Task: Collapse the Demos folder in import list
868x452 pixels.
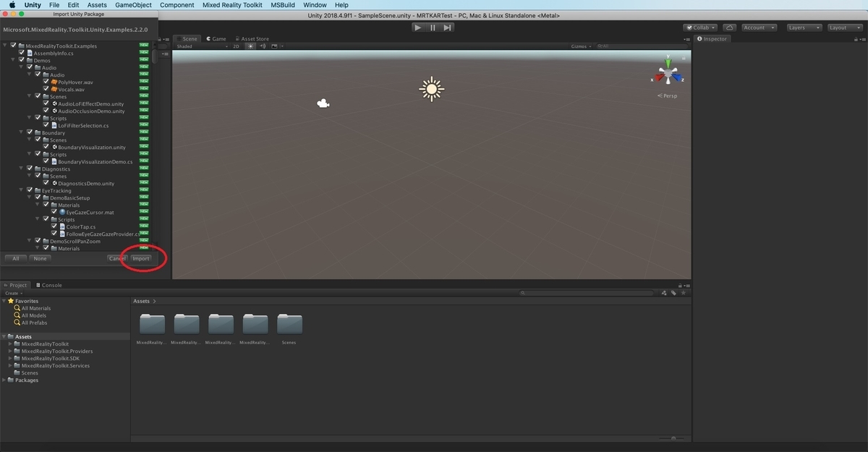Action: 14,61
